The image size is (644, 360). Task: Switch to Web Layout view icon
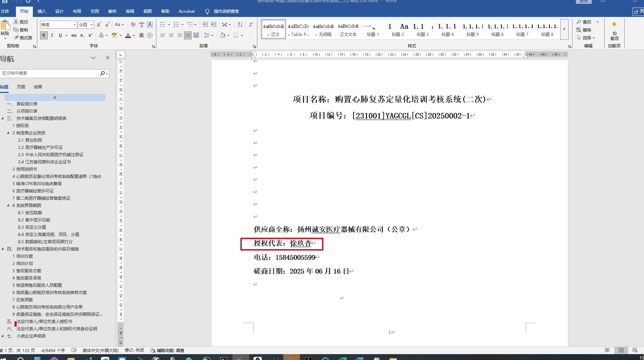point(635,350)
